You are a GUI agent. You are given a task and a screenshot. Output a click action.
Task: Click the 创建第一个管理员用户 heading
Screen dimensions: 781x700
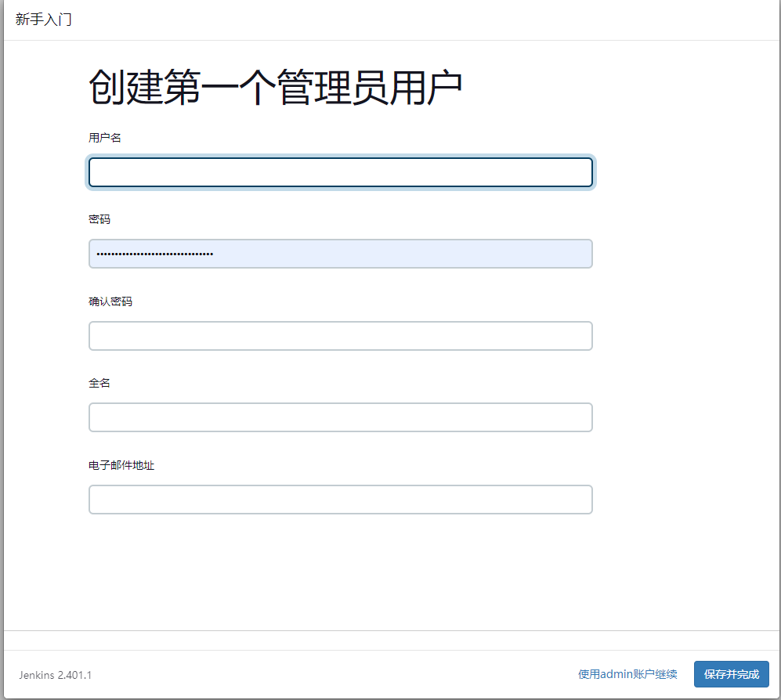click(276, 88)
